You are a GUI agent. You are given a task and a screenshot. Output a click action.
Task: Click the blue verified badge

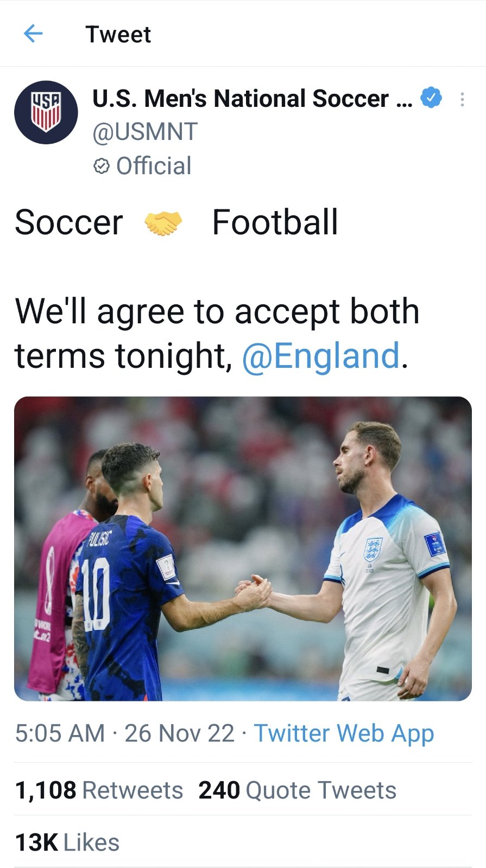coord(432,98)
